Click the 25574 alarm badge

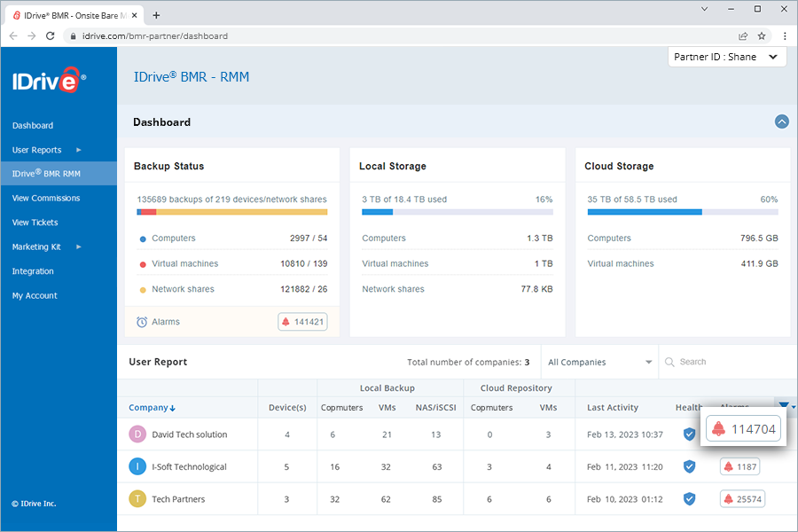742,499
